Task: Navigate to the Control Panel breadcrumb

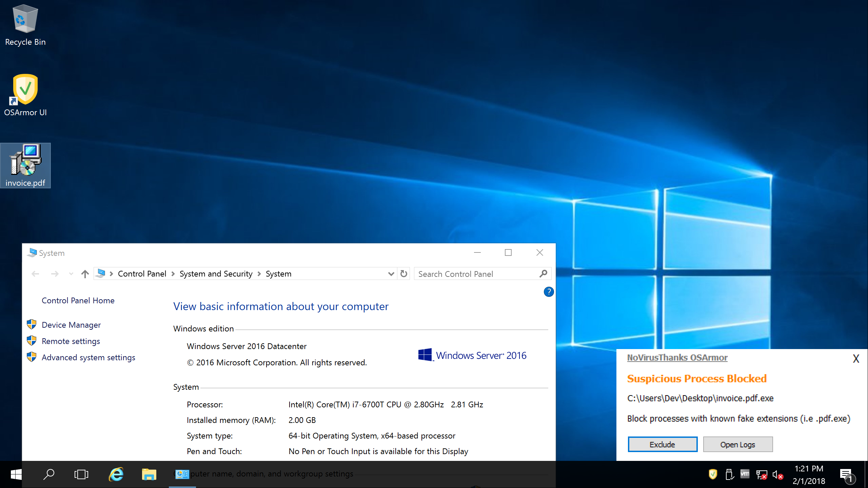Action: (142, 274)
